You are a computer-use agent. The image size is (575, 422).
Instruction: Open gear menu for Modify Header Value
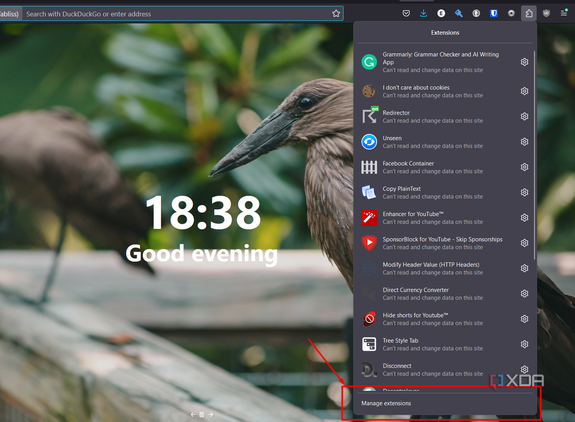(524, 268)
